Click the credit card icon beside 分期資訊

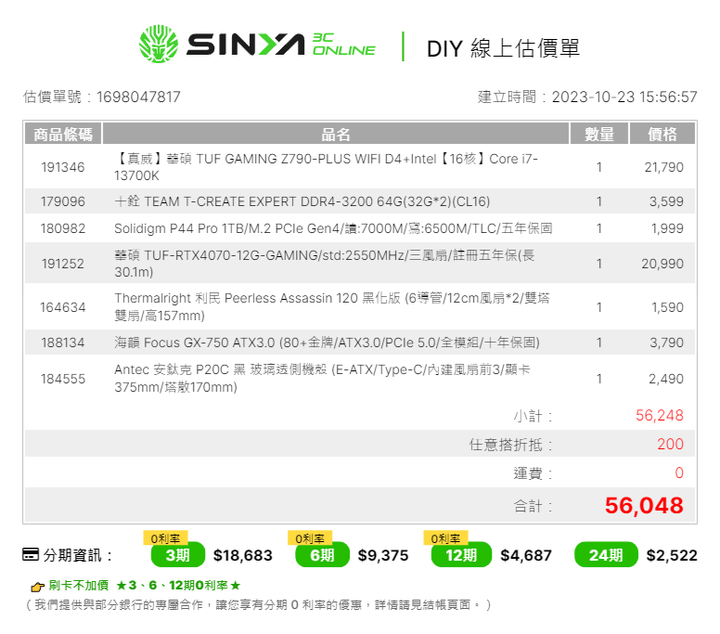(x=31, y=554)
